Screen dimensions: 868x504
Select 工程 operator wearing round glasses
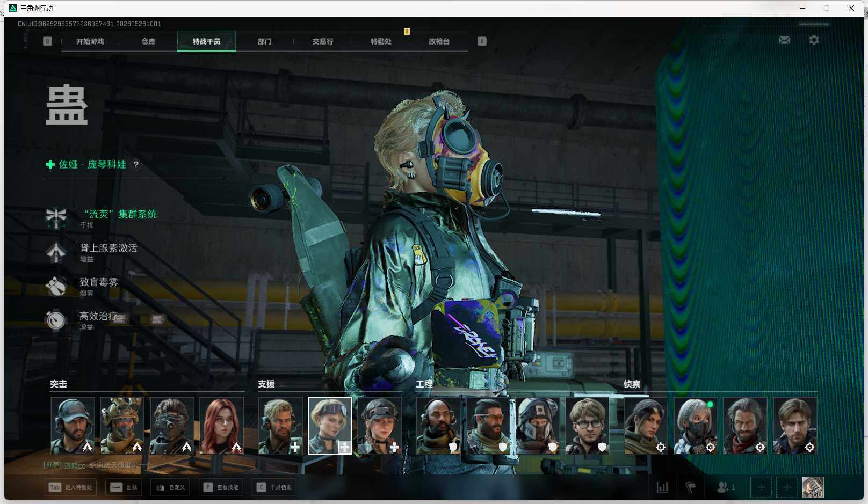pyautogui.click(x=587, y=426)
